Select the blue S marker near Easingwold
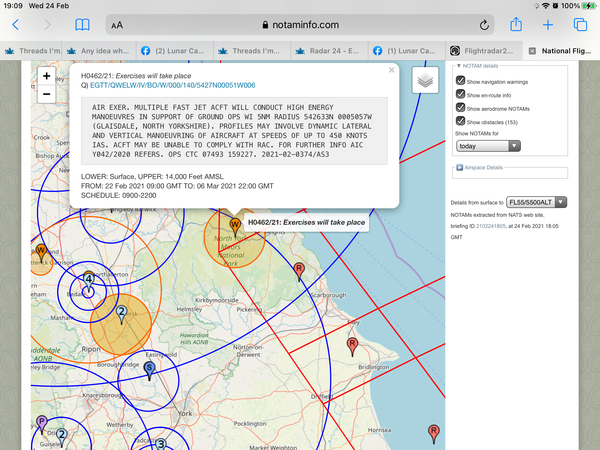The image size is (600, 450). pyautogui.click(x=149, y=370)
